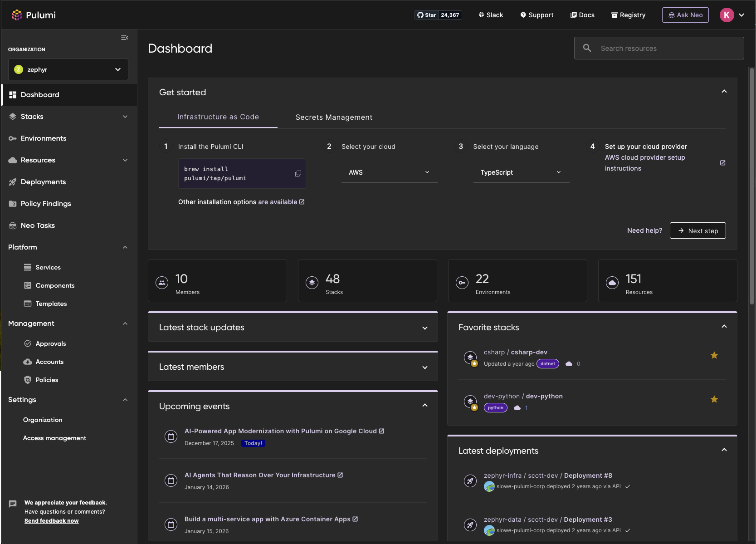The height and width of the screenshot is (544, 756).
Task: Open Approvals under Management
Action: click(51, 343)
